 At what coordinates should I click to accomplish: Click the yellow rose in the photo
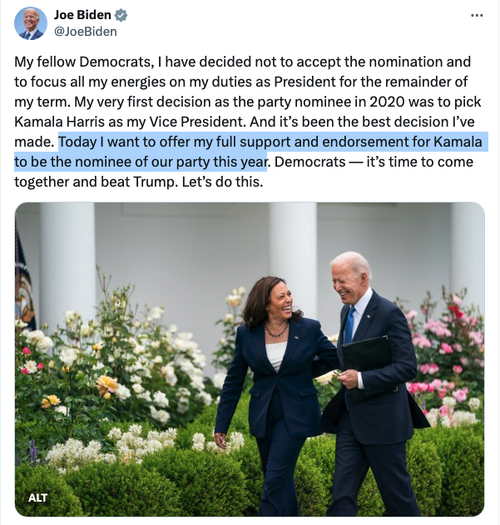(107, 385)
